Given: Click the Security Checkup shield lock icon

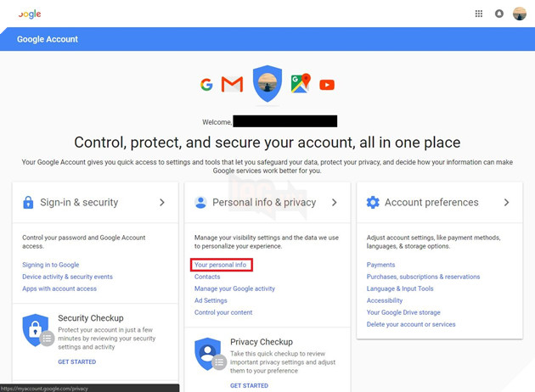Looking at the screenshot, I should (x=36, y=330).
